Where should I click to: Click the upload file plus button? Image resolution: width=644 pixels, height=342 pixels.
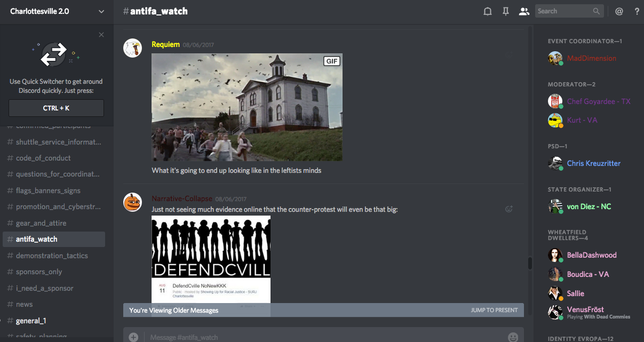click(x=133, y=337)
